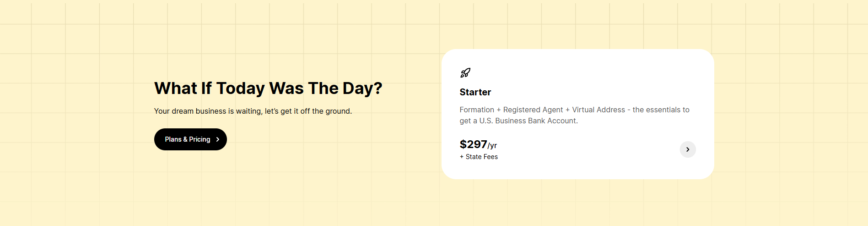Click Registered Agent in the Starter description

click(x=533, y=110)
